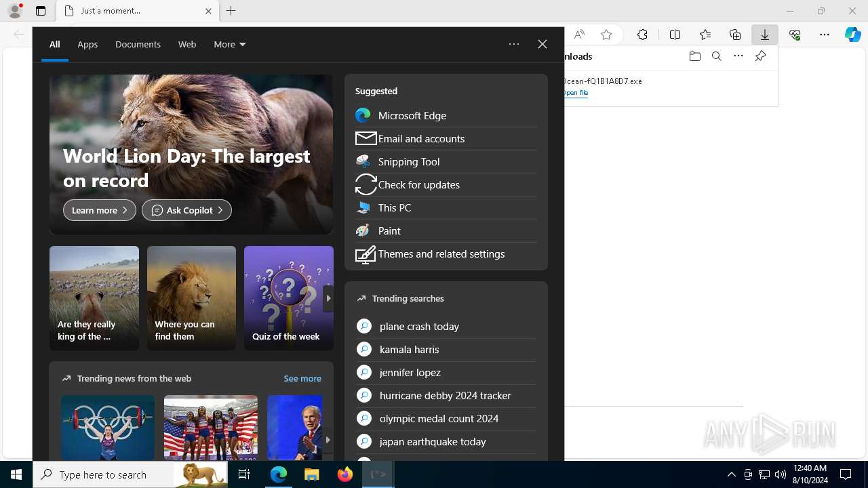Select the 'Just a moment...' browser tab

(x=138, y=11)
